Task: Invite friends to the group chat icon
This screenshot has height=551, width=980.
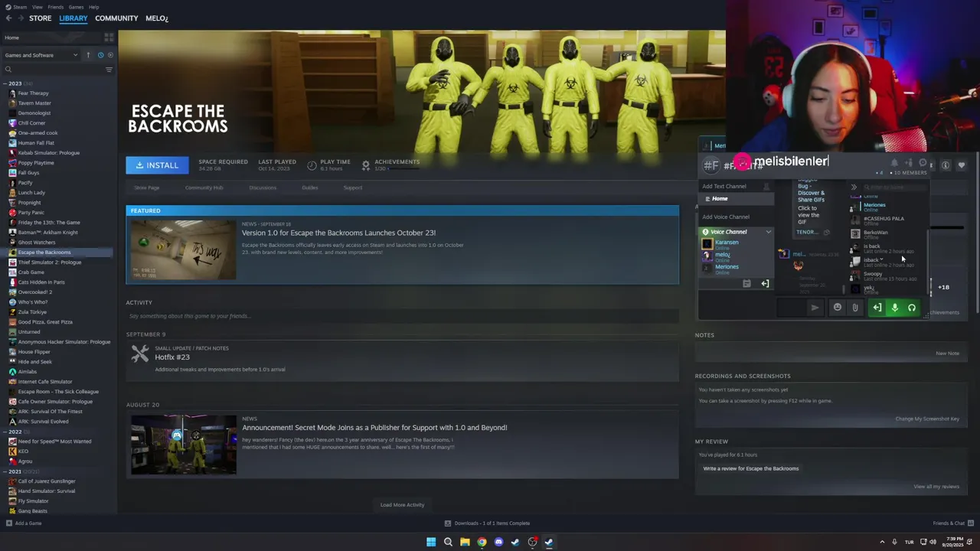Action: (x=909, y=163)
